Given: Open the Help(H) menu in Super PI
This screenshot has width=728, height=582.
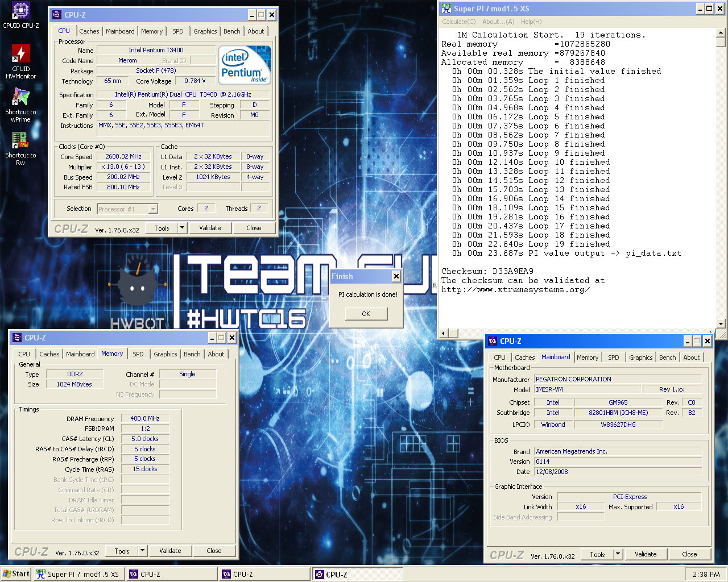Looking at the screenshot, I should point(531,22).
